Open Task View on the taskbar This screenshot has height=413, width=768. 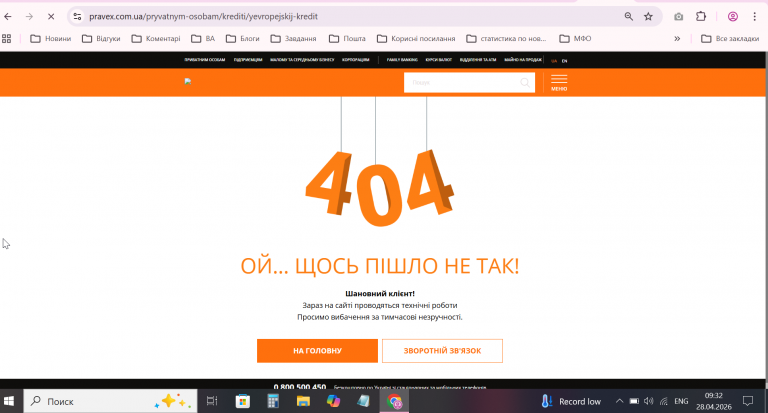(212, 401)
